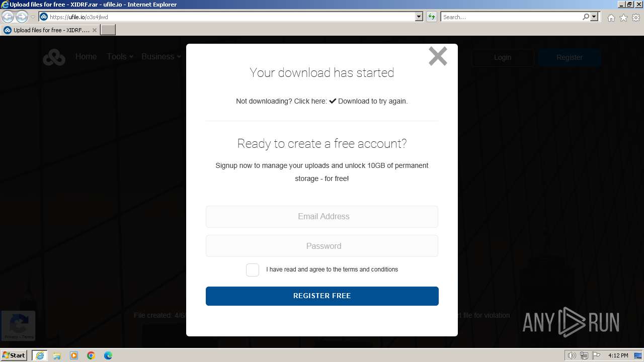644x362 pixels.
Task: Launch the media player taskbar icon
Action: coord(74,355)
